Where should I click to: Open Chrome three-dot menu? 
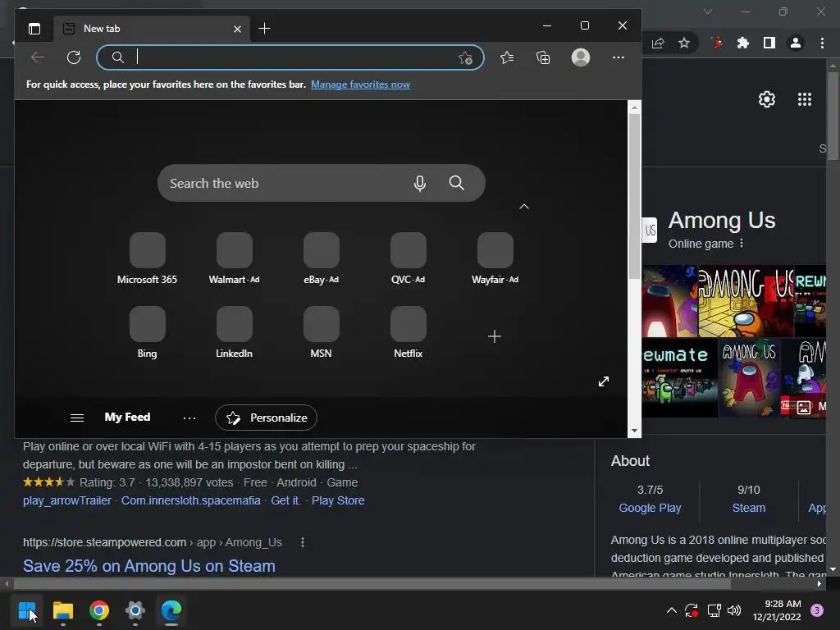[x=822, y=43]
